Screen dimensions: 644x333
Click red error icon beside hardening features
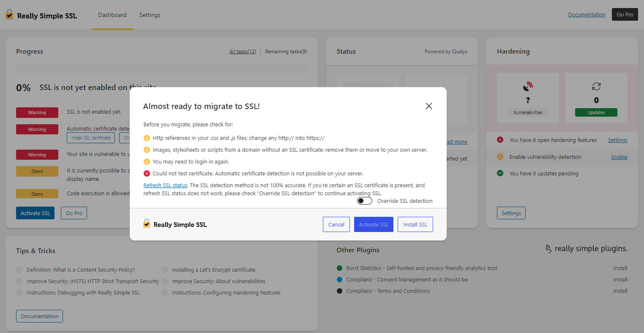[x=500, y=140]
